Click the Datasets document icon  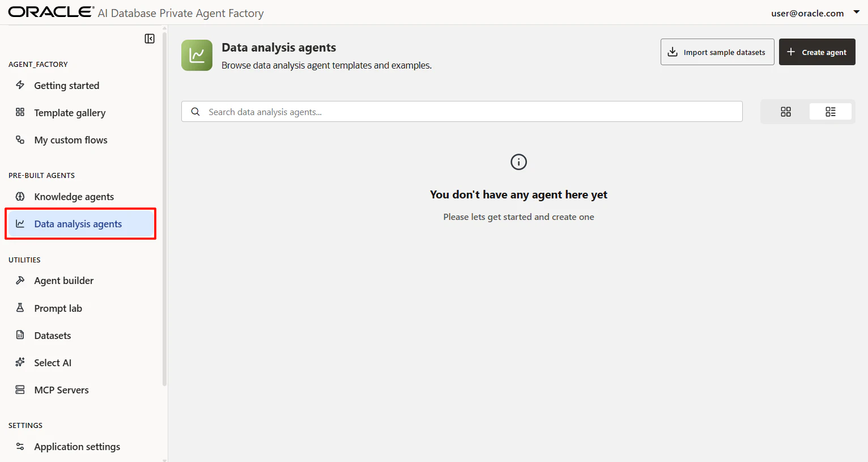[20, 335]
